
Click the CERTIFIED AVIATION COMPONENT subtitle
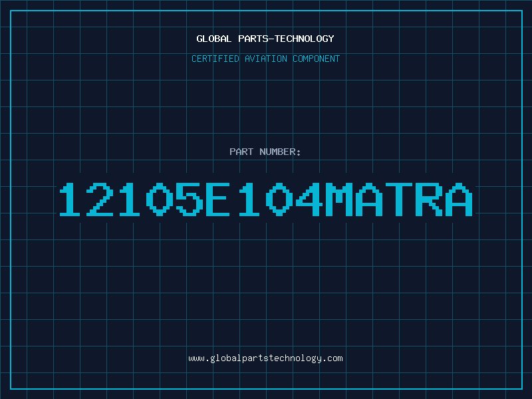265,59
